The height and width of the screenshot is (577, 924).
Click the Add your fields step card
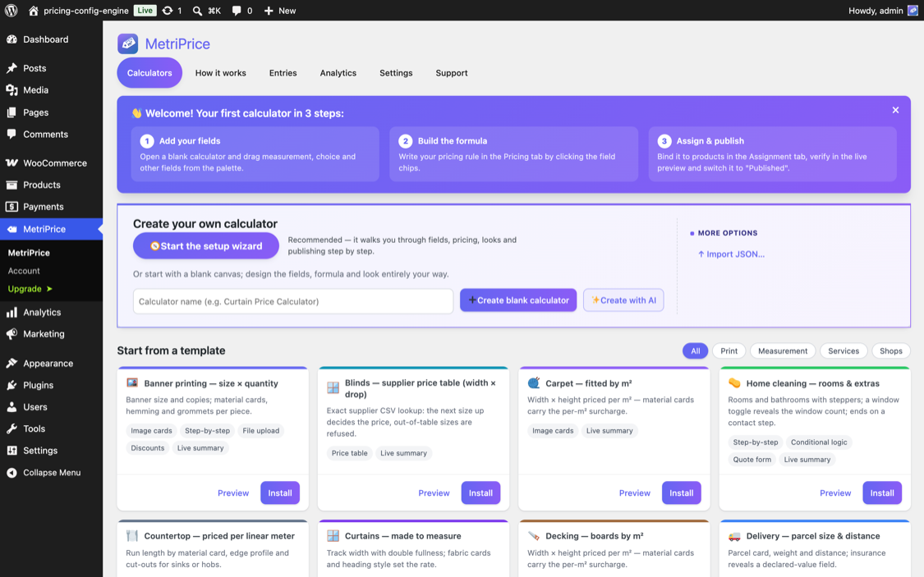[255, 153]
